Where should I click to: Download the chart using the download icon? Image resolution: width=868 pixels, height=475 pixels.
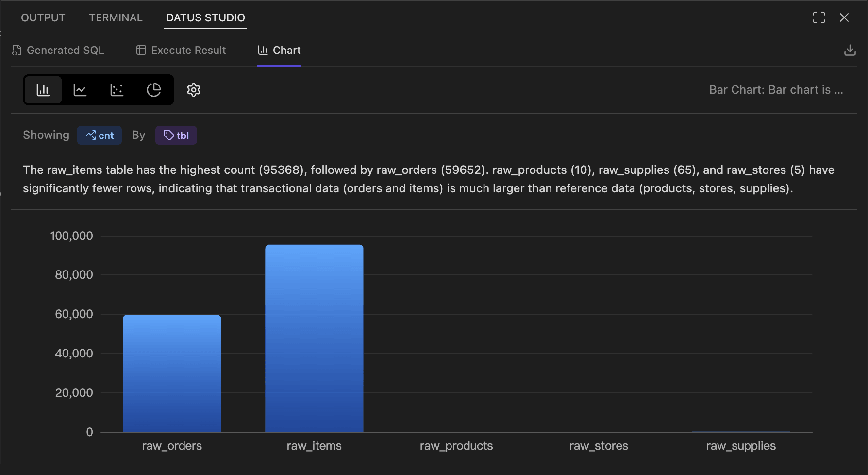pyautogui.click(x=850, y=50)
